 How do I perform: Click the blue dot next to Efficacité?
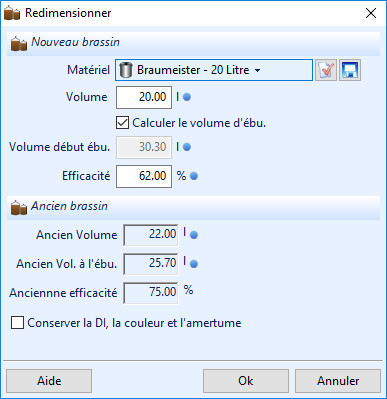pos(194,176)
